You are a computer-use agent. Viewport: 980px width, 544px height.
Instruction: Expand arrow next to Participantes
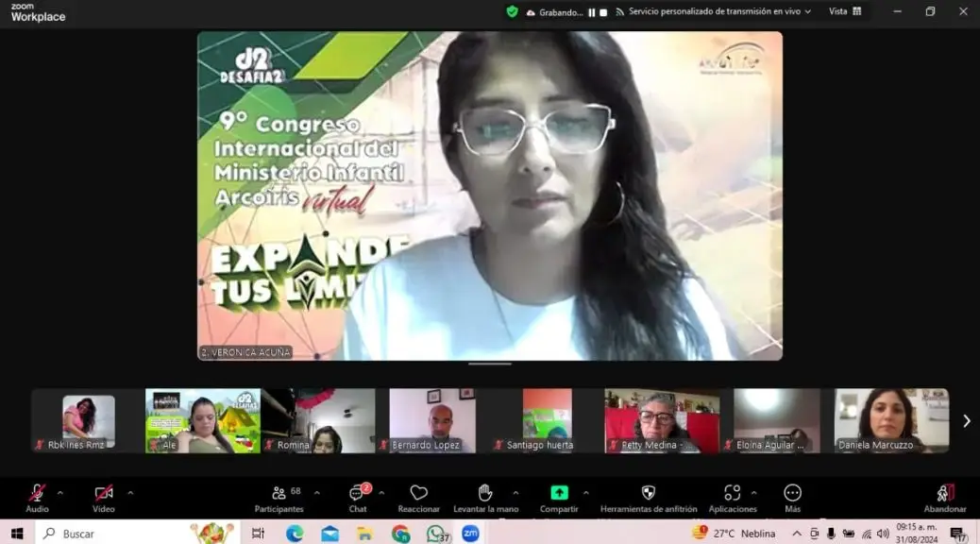tap(317, 493)
